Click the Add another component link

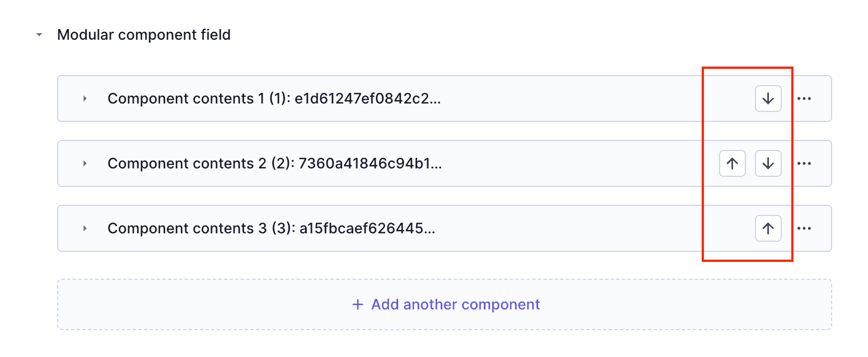[455, 304]
